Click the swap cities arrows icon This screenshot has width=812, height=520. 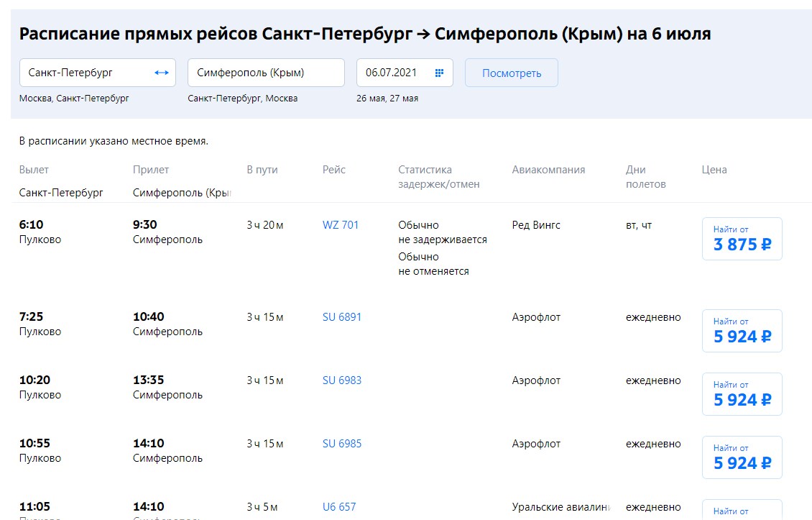(x=162, y=73)
